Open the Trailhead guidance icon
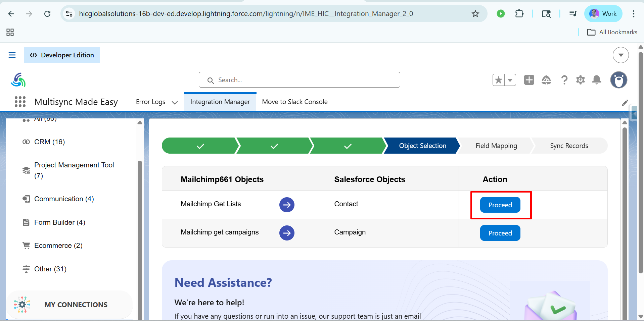This screenshot has height=321, width=644. point(546,80)
